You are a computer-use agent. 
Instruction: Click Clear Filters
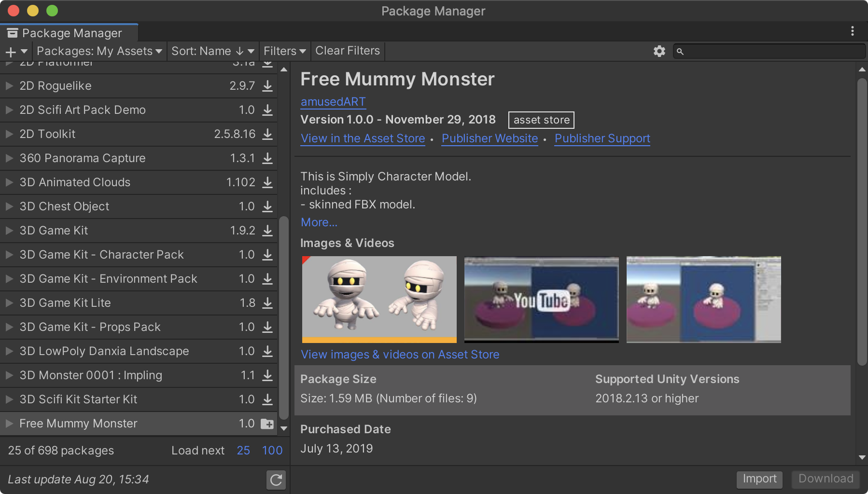tap(348, 51)
